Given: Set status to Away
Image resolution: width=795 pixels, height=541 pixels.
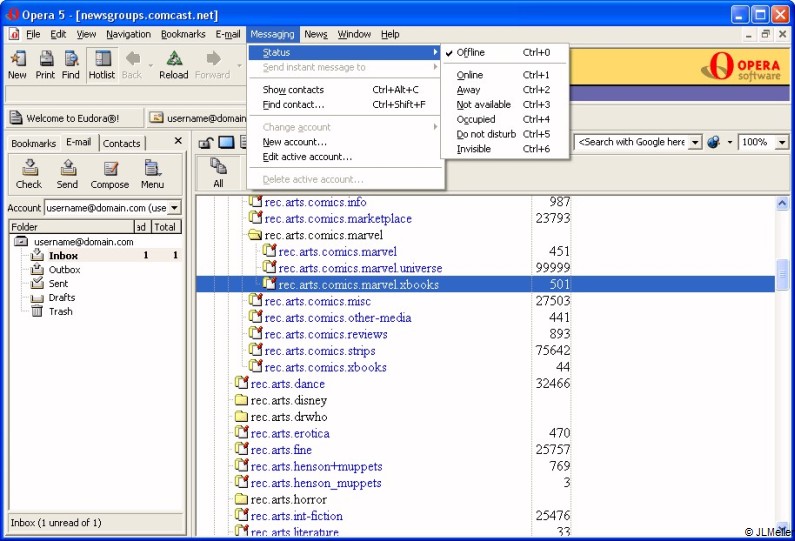Looking at the screenshot, I should tap(504, 90).
